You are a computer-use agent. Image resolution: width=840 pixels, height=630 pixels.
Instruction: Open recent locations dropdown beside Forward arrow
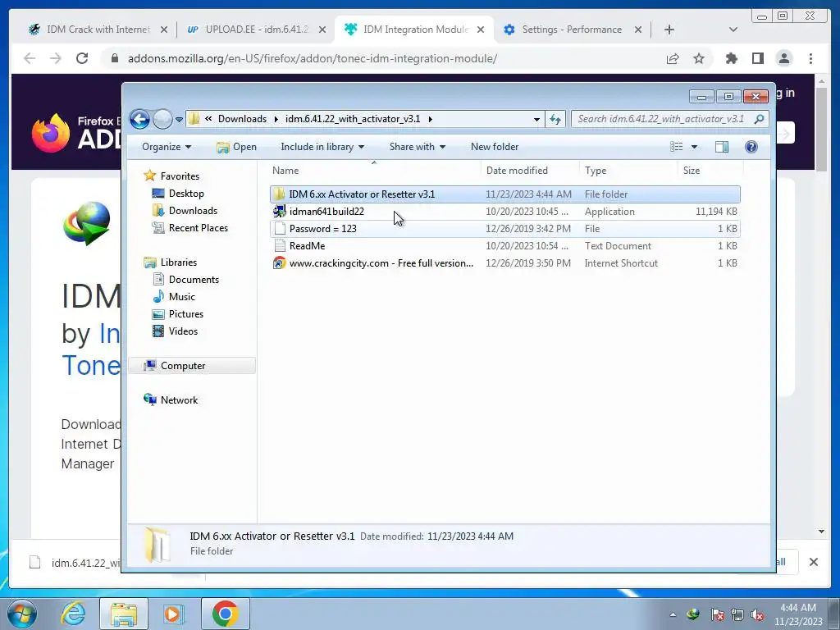point(179,120)
